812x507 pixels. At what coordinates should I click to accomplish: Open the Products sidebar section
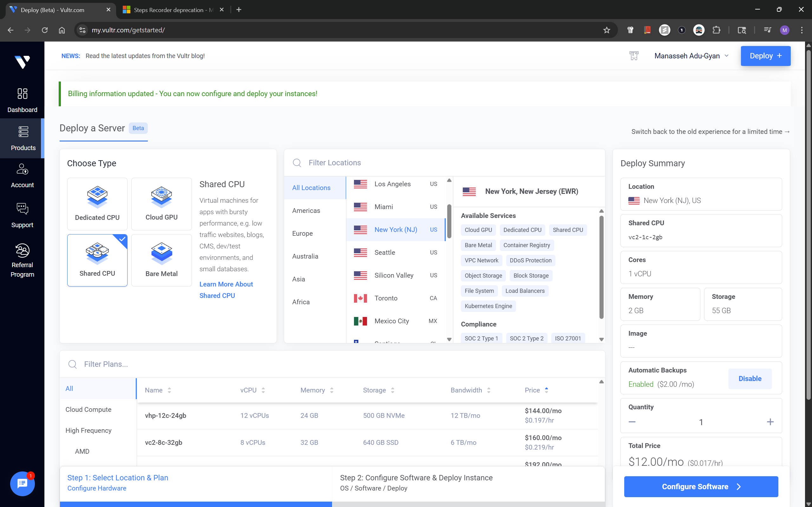click(22, 138)
